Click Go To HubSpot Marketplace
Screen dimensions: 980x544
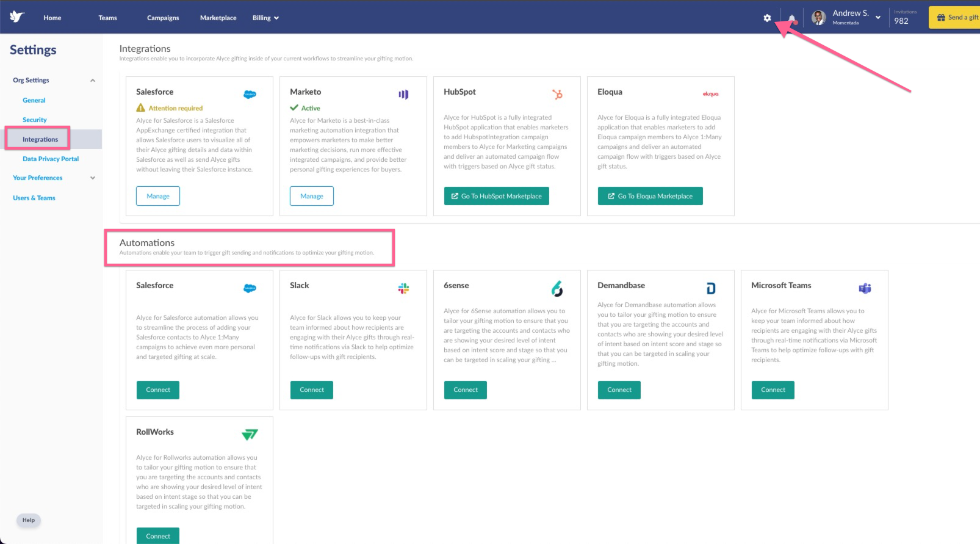[x=497, y=196]
